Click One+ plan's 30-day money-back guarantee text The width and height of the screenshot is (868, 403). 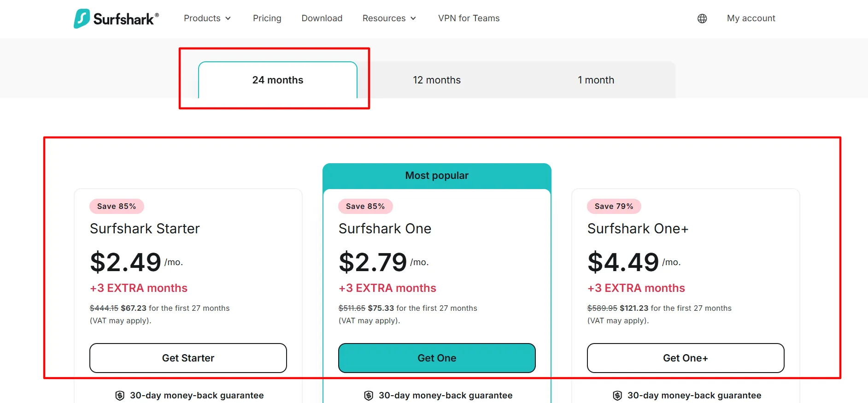(694, 396)
